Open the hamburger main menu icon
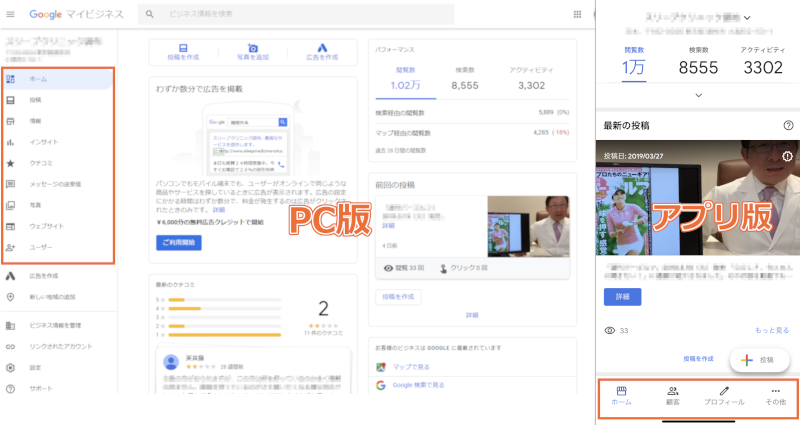This screenshot has height=425, width=800. 10,14
